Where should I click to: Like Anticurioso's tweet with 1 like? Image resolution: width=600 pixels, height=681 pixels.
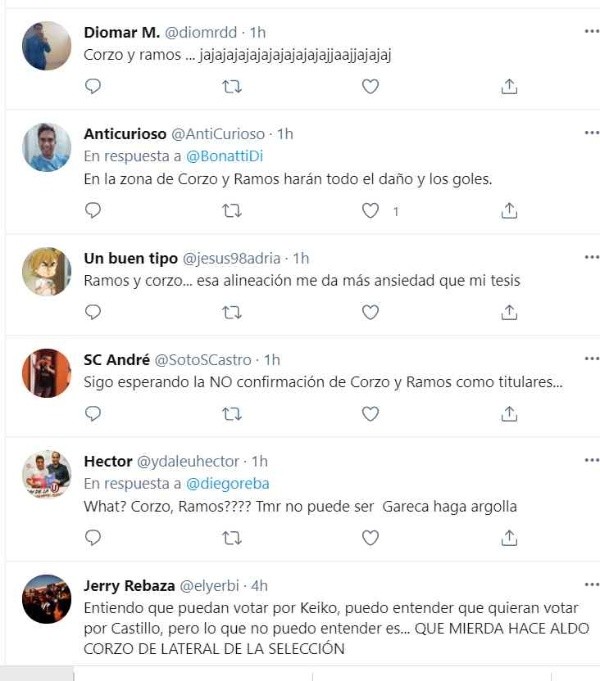coord(371,211)
